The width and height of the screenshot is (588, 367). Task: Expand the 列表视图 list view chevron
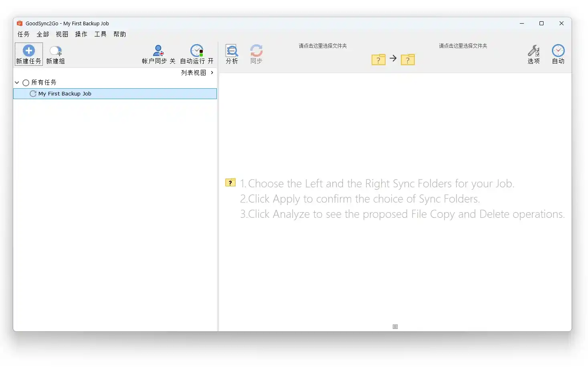tap(212, 73)
